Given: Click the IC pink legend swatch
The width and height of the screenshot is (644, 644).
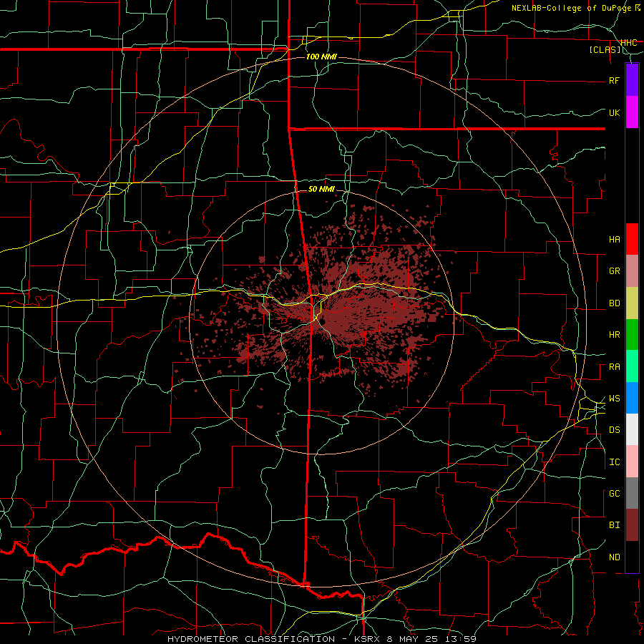Looking at the screenshot, I should pyautogui.click(x=632, y=462).
